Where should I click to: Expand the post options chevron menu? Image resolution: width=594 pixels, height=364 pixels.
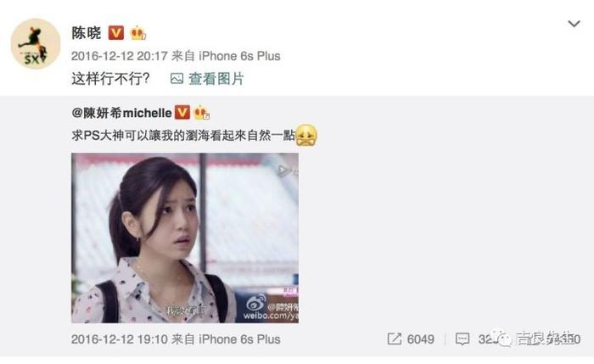pos(574,24)
